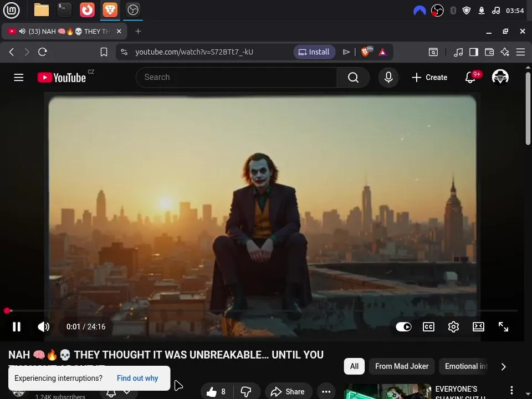This screenshot has width=532, height=399.
Task: Mute the video volume
Action: point(43,327)
